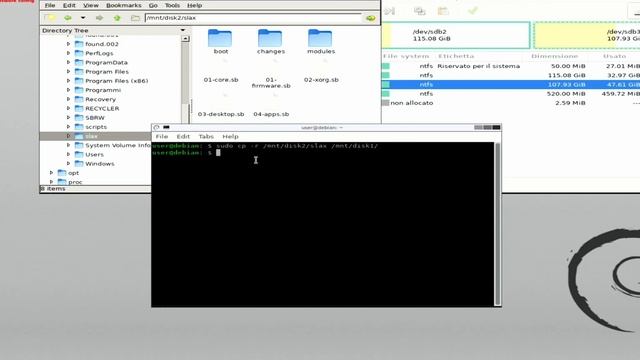The height and width of the screenshot is (360, 640).
Task: Select the ntfs 520.00 MiB partition row
Action: click(x=511, y=93)
